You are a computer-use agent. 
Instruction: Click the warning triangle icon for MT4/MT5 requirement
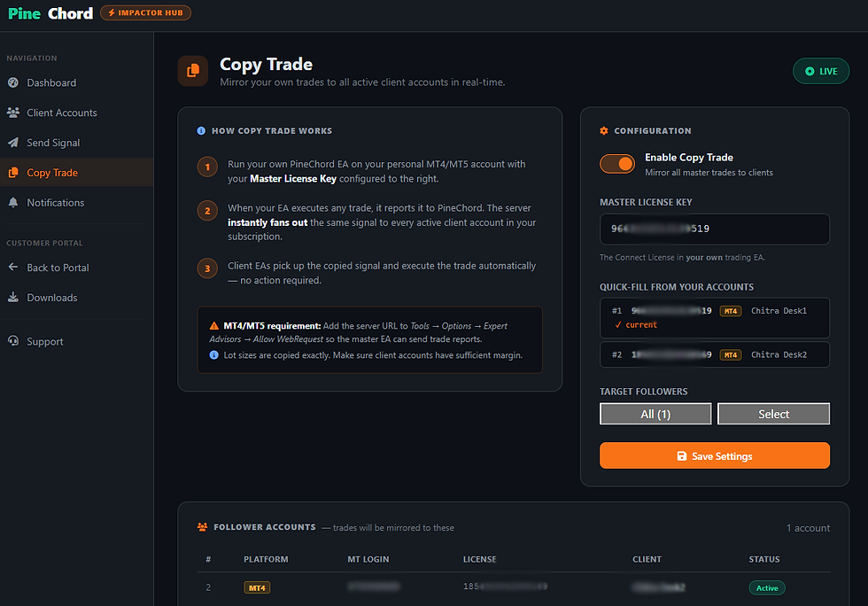[214, 326]
